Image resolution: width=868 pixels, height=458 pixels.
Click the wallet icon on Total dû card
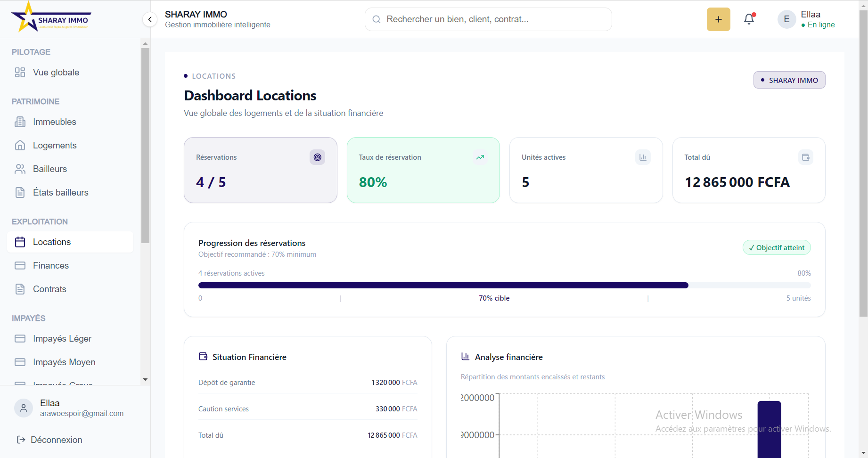(805, 157)
